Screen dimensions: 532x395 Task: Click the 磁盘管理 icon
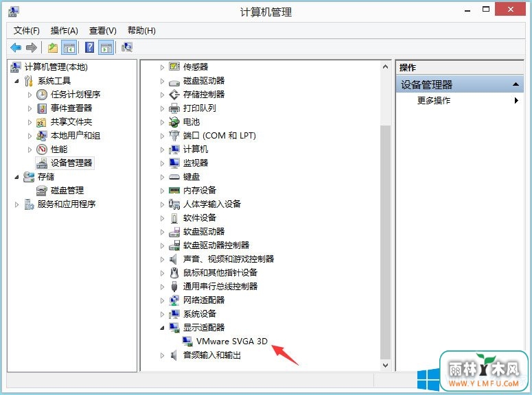[x=42, y=191]
